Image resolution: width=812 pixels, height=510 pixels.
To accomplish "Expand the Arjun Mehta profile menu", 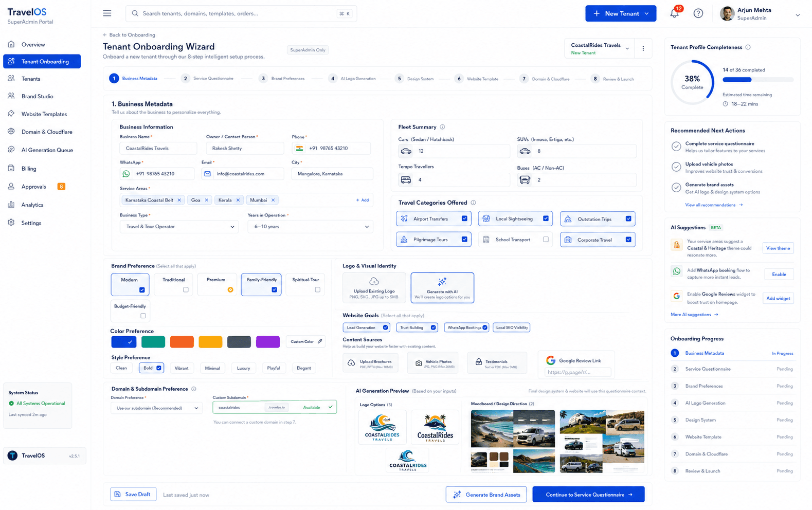I will [x=798, y=15].
